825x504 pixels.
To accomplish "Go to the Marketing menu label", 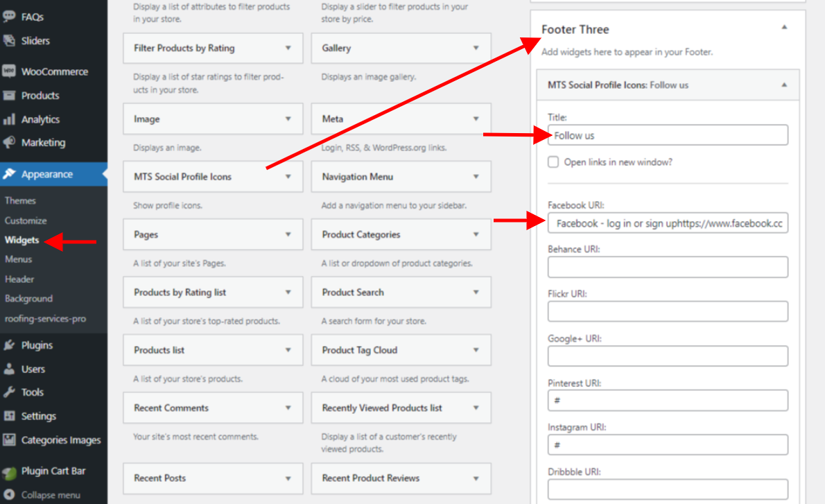I will coord(43,143).
